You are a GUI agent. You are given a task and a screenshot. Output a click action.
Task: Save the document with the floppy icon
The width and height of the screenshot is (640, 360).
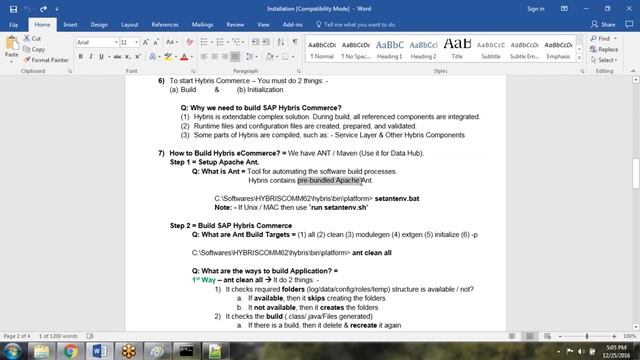coord(13,9)
